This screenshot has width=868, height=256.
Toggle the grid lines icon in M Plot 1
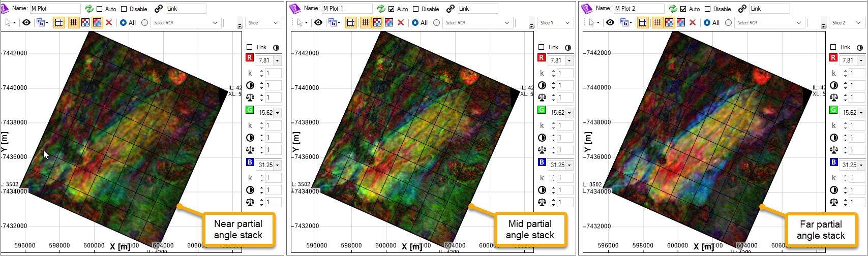[x=365, y=22]
